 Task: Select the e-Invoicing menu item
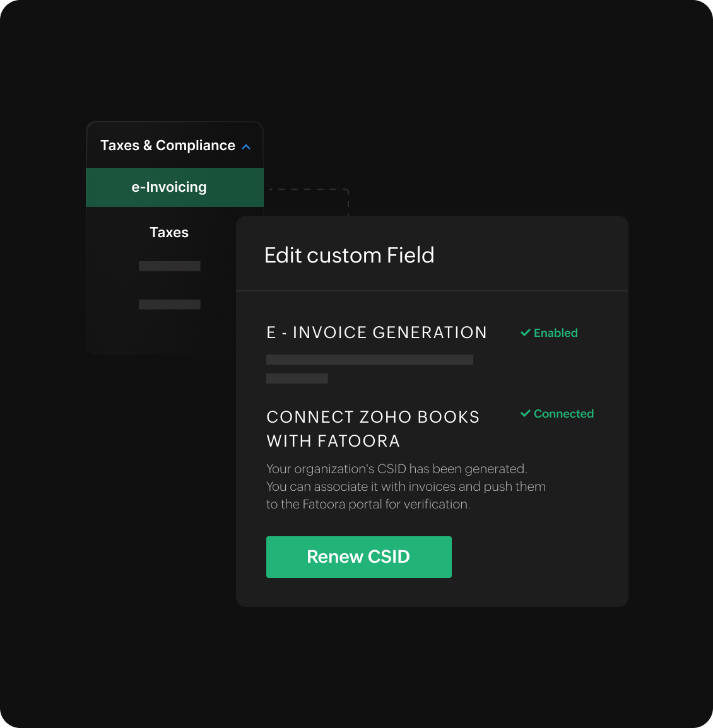point(168,187)
